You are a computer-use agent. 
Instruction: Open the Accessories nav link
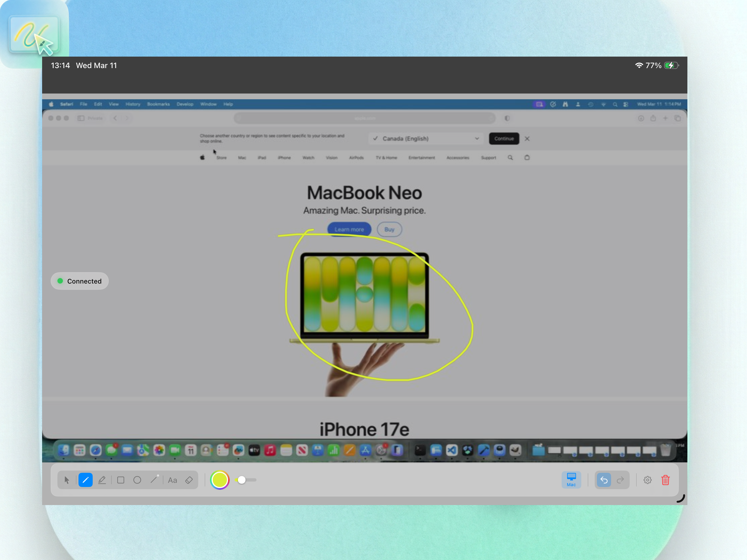point(458,158)
